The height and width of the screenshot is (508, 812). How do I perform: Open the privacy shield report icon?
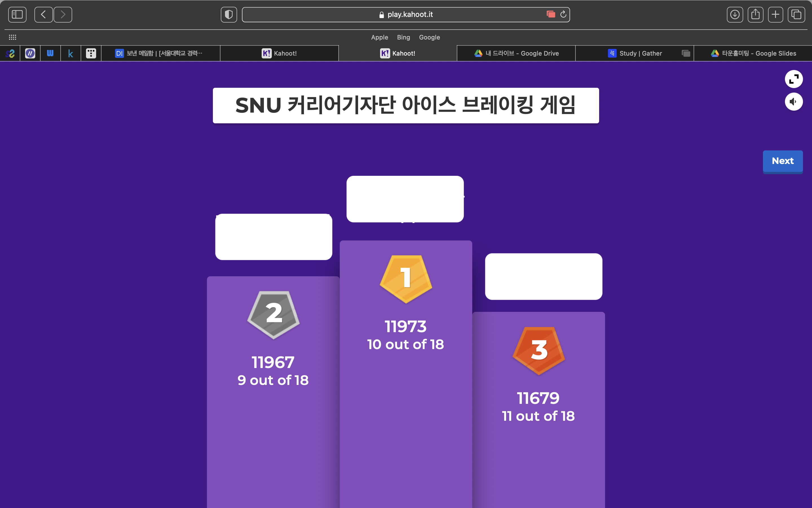[x=229, y=14]
